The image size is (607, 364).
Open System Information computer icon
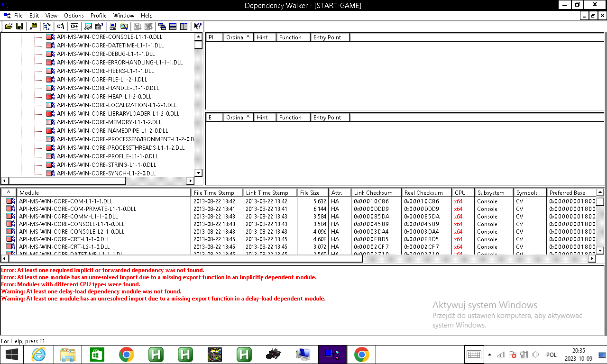[113, 27]
